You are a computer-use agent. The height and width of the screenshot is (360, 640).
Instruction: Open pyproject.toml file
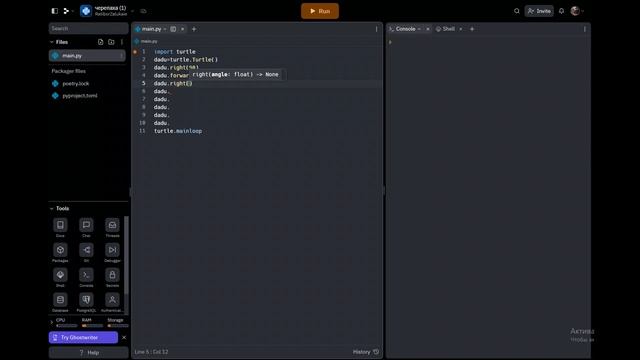coord(80,96)
